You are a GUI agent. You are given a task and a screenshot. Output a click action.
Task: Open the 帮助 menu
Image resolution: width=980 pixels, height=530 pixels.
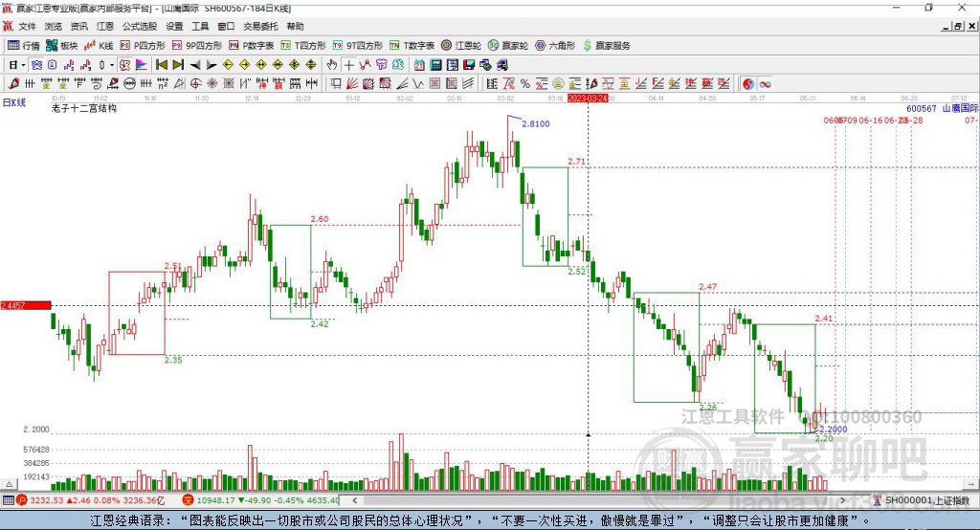(295, 26)
